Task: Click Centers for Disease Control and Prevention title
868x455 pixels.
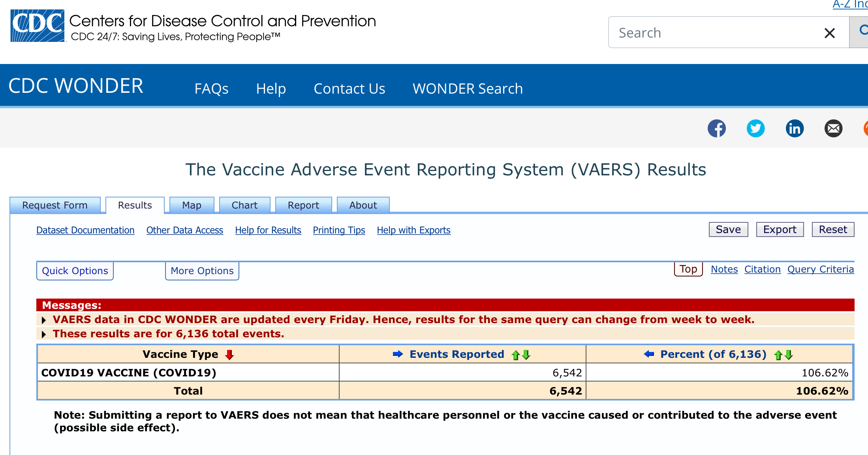Action: point(223,21)
